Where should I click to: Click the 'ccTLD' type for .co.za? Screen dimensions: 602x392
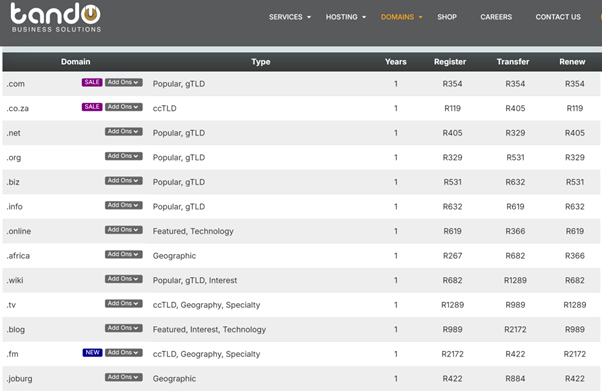coord(164,108)
